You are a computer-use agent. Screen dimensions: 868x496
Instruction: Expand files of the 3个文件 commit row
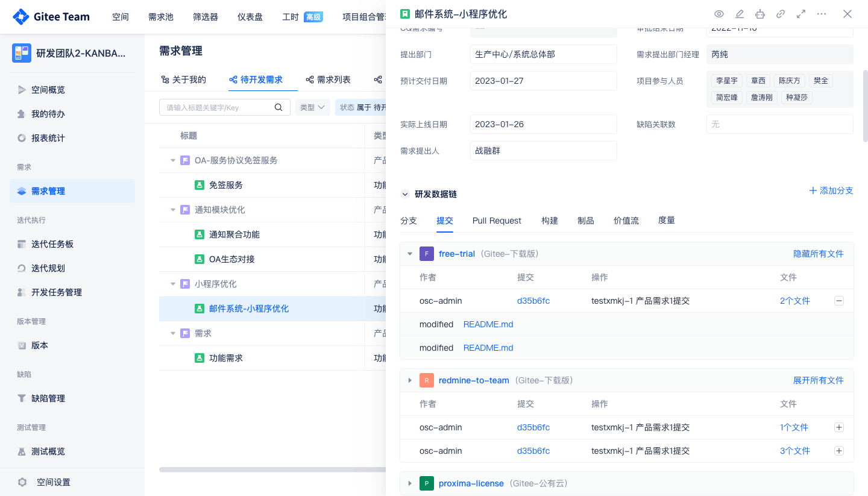838,451
